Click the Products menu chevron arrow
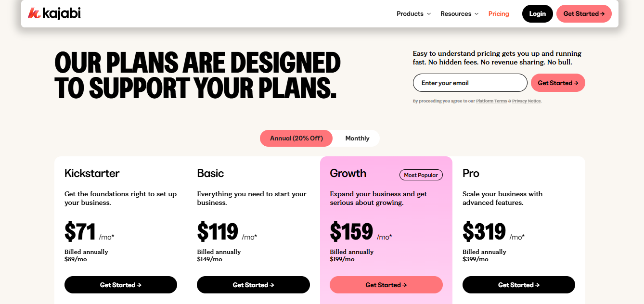This screenshot has width=644, height=304. (429, 14)
